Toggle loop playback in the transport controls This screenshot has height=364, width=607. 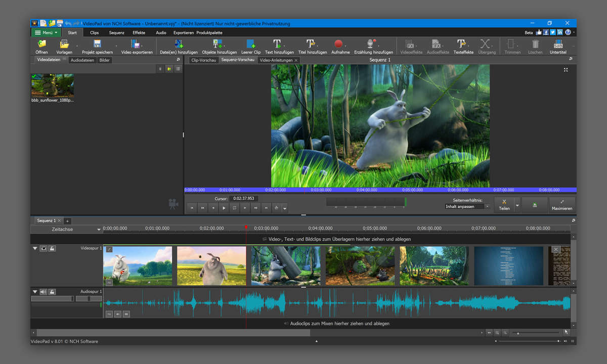[235, 208]
